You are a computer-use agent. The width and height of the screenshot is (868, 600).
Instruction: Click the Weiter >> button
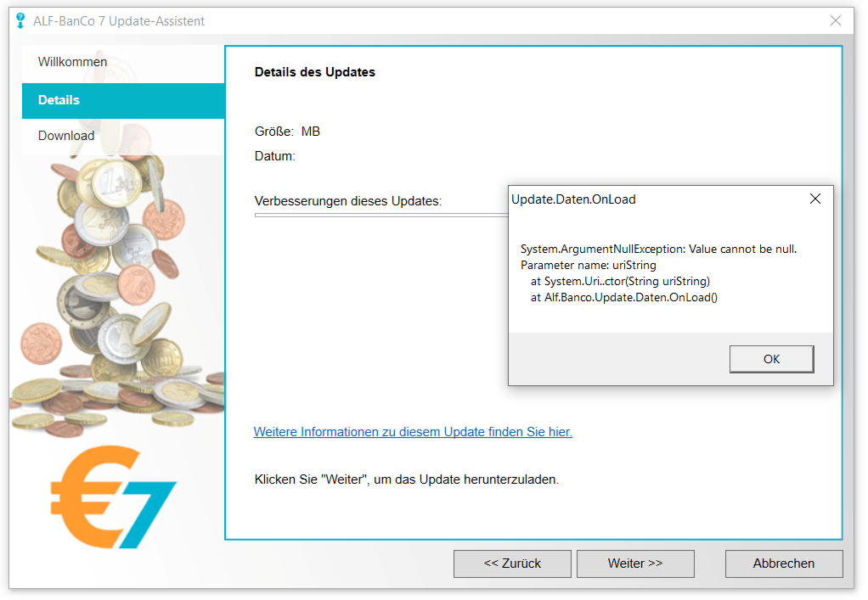pyautogui.click(x=635, y=564)
